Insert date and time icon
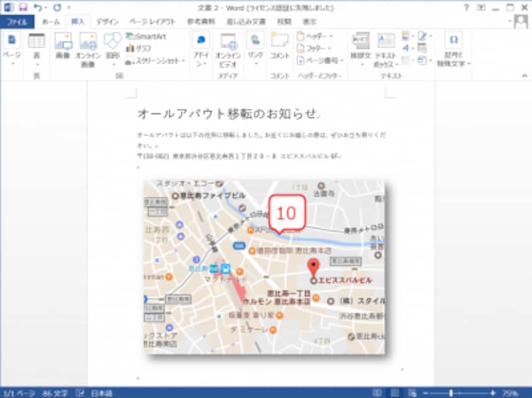 point(422,48)
